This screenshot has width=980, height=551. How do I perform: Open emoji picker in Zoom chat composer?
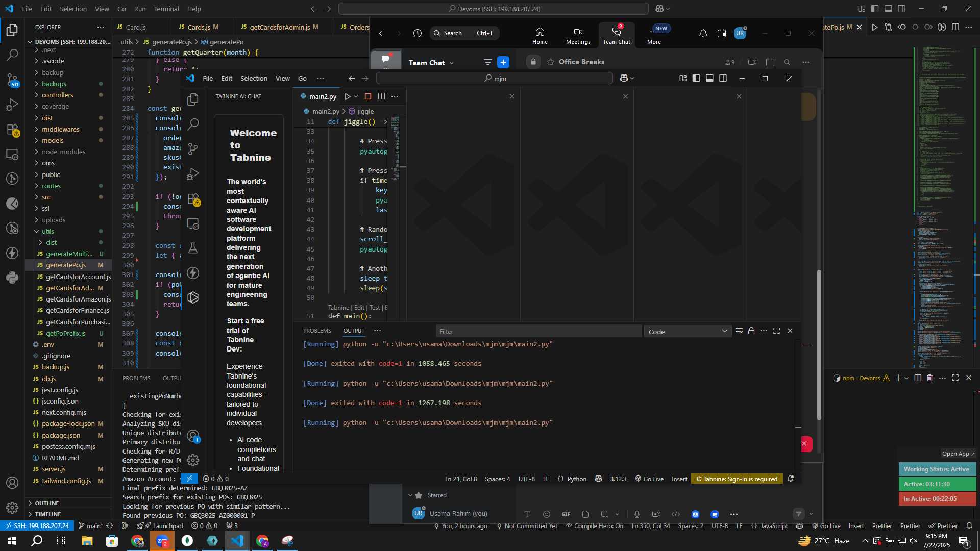coord(547,514)
